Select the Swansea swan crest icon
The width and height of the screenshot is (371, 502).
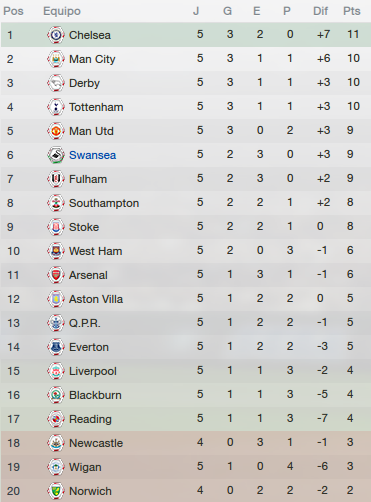click(56, 155)
